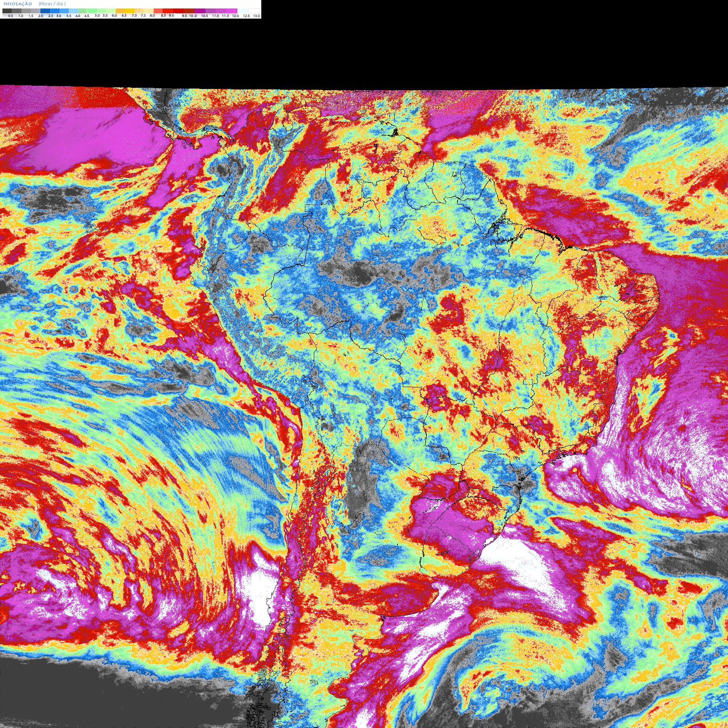Click the 5.5 legend value
The image size is (728, 728).
(x=105, y=15)
